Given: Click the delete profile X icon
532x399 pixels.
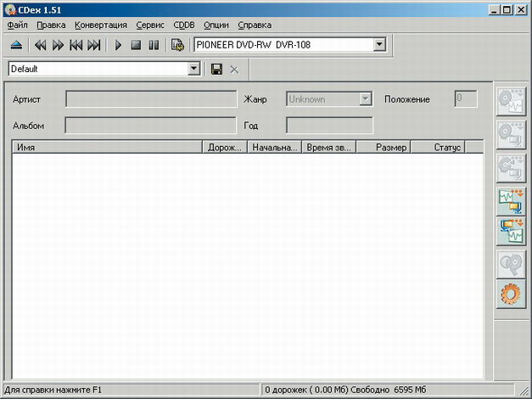Looking at the screenshot, I should pos(234,69).
